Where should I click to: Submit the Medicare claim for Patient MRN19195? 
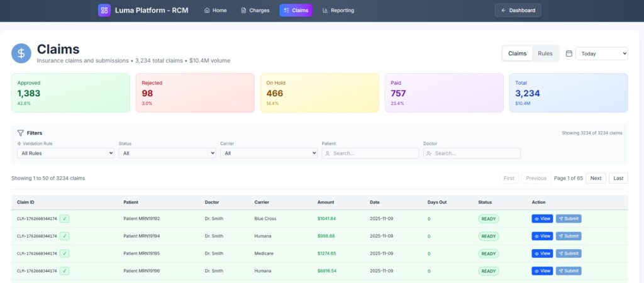[x=568, y=253]
